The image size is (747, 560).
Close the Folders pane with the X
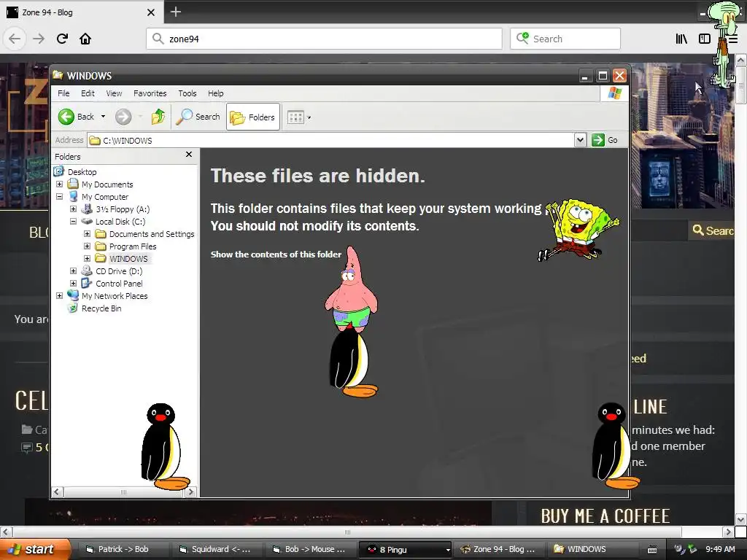point(189,155)
